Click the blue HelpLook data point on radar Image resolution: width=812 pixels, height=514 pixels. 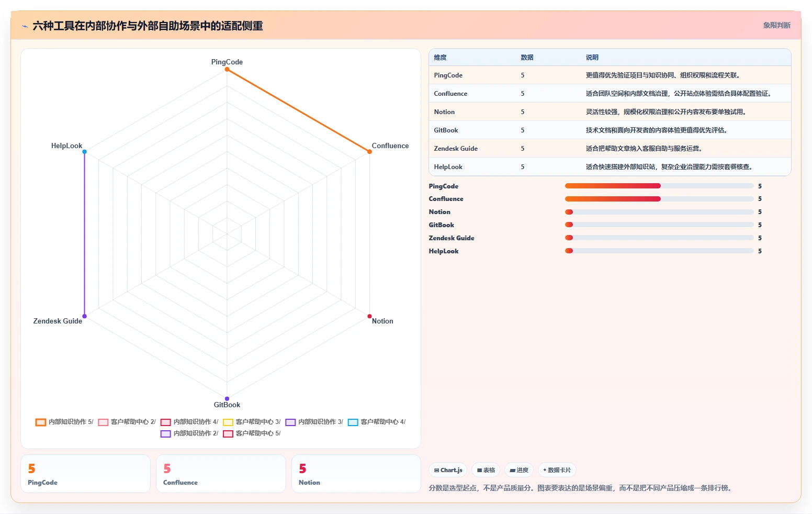pos(84,152)
